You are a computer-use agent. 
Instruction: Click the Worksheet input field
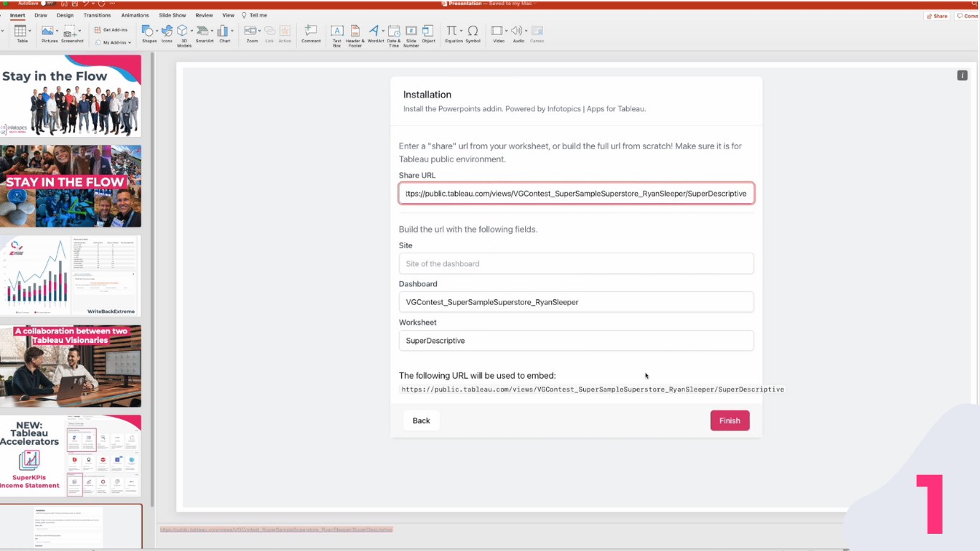point(576,341)
